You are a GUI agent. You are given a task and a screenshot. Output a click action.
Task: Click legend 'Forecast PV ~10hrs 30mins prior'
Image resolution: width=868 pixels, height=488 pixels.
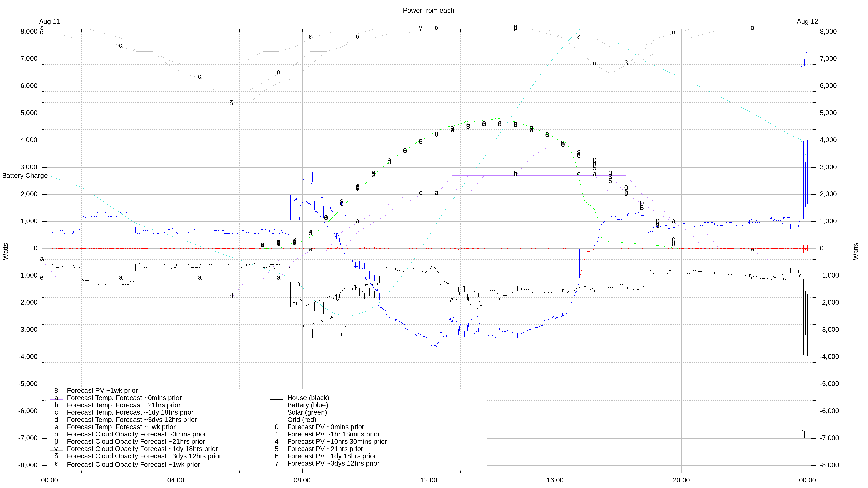point(337,442)
